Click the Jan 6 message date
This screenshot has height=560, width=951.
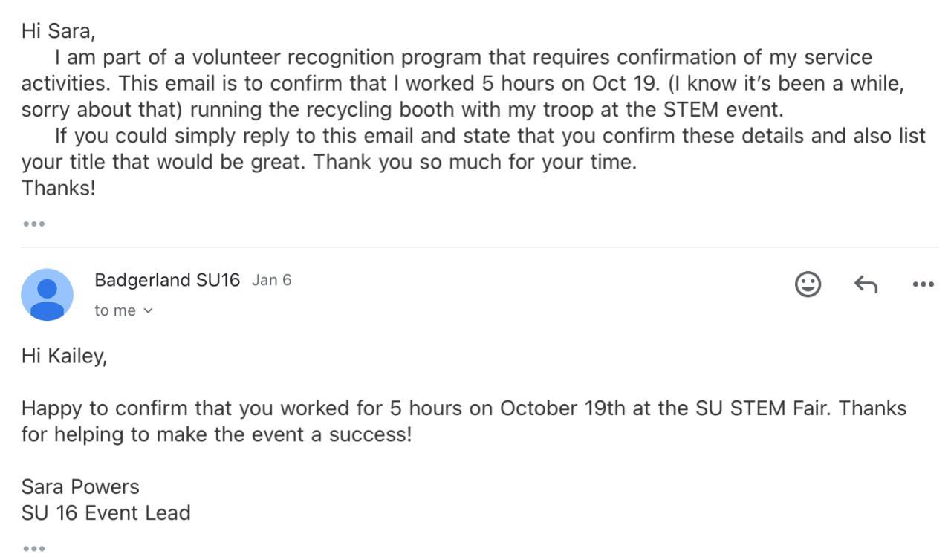pos(271,280)
